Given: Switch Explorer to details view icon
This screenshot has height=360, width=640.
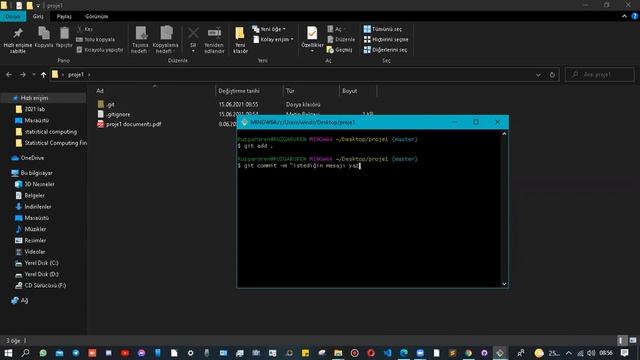Looking at the screenshot, I should (621, 340).
